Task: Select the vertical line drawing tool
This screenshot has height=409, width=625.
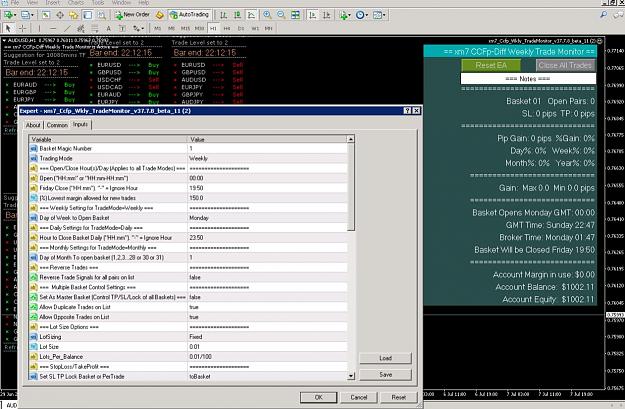Action: pyautogui.click(x=39, y=28)
